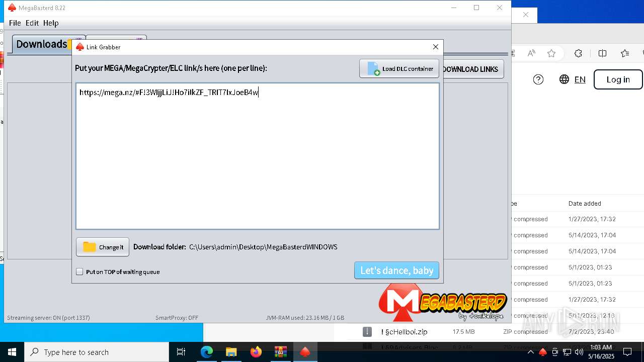Click date 1/27/2023, 17:32 in first row
The width and height of the screenshot is (644, 362).
pos(592,219)
